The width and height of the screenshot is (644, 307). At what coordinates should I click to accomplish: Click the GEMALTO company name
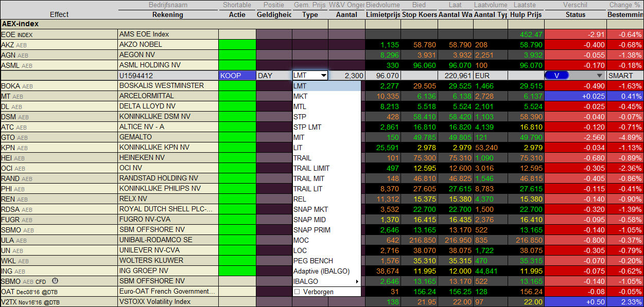pos(135,137)
